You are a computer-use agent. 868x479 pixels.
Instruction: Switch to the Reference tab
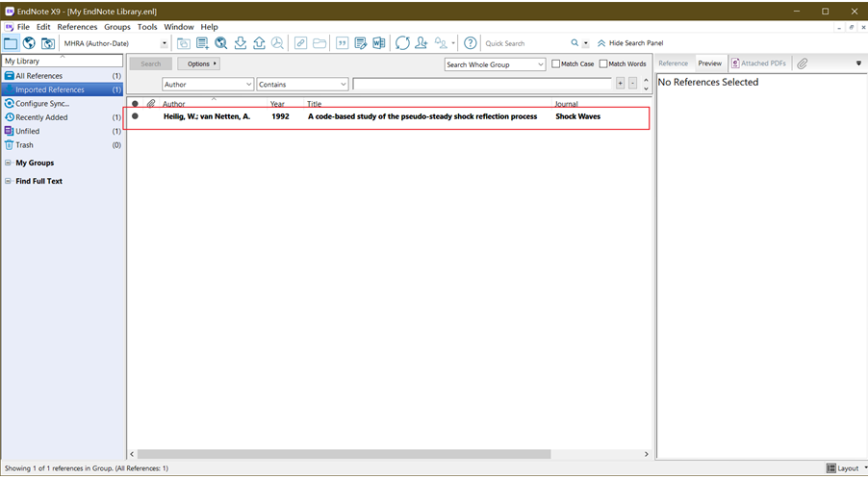[674, 63]
